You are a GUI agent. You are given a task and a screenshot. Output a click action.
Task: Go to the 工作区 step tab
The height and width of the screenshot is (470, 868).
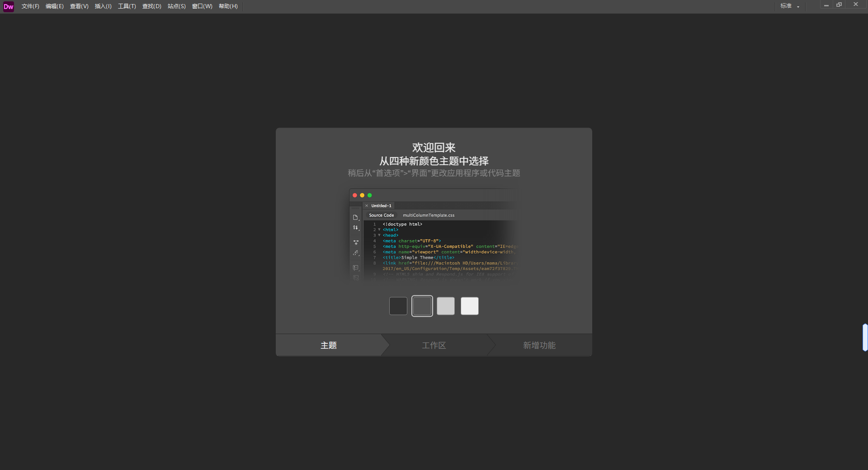click(434, 346)
